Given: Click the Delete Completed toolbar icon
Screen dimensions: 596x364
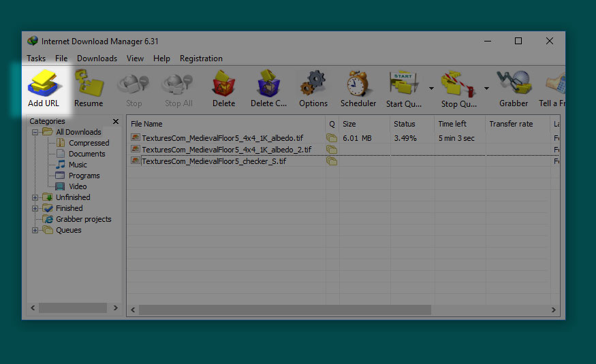Looking at the screenshot, I should click(x=268, y=83).
